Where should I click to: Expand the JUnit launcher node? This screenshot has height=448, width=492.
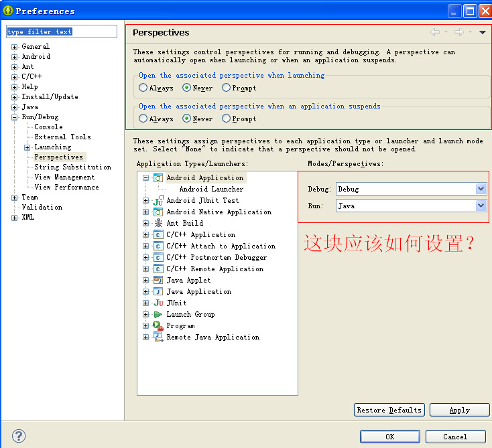coord(145,303)
